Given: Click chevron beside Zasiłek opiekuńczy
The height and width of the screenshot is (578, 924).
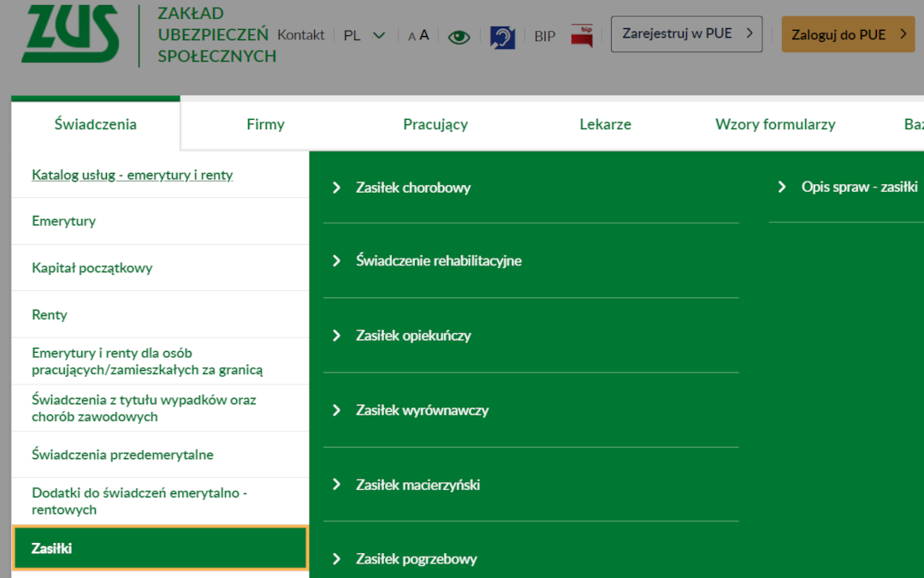Looking at the screenshot, I should pyautogui.click(x=336, y=336).
